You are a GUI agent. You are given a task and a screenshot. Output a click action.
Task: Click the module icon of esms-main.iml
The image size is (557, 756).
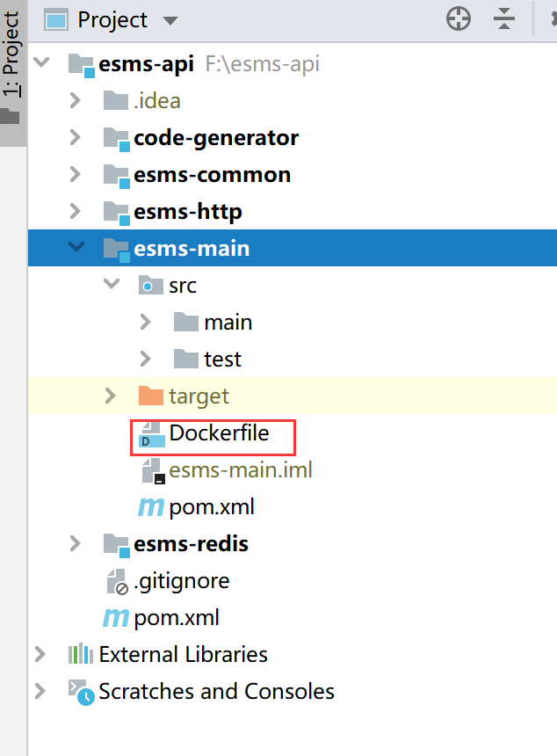point(155,469)
